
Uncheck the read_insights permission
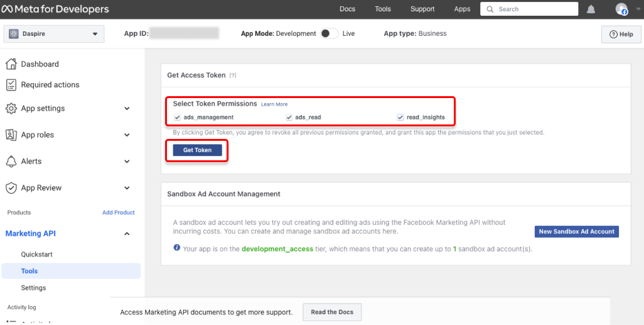400,118
